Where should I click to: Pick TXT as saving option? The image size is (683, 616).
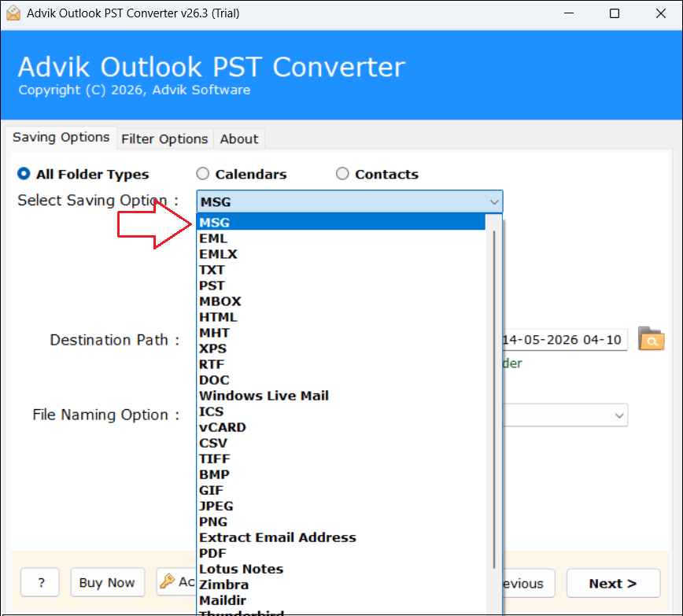coord(341,270)
